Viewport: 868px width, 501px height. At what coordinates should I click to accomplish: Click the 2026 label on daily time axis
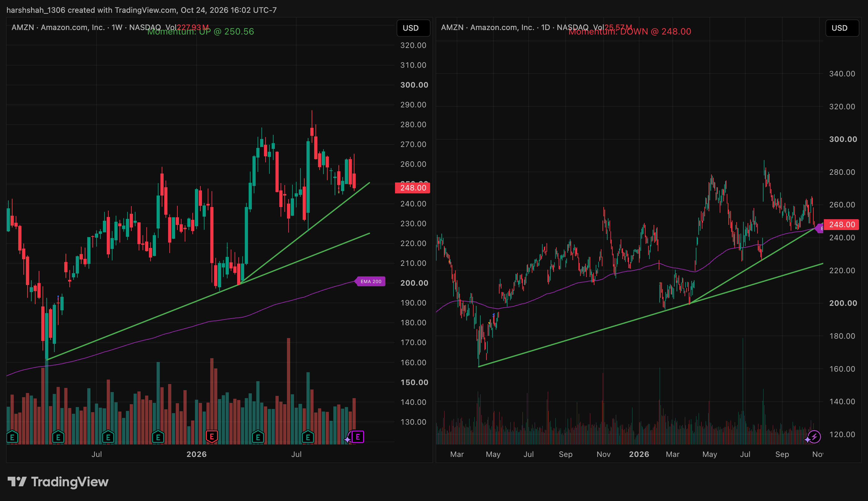coord(639,454)
